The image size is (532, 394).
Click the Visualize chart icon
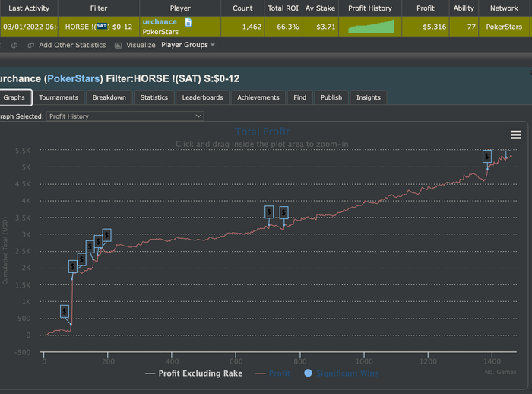(x=118, y=46)
